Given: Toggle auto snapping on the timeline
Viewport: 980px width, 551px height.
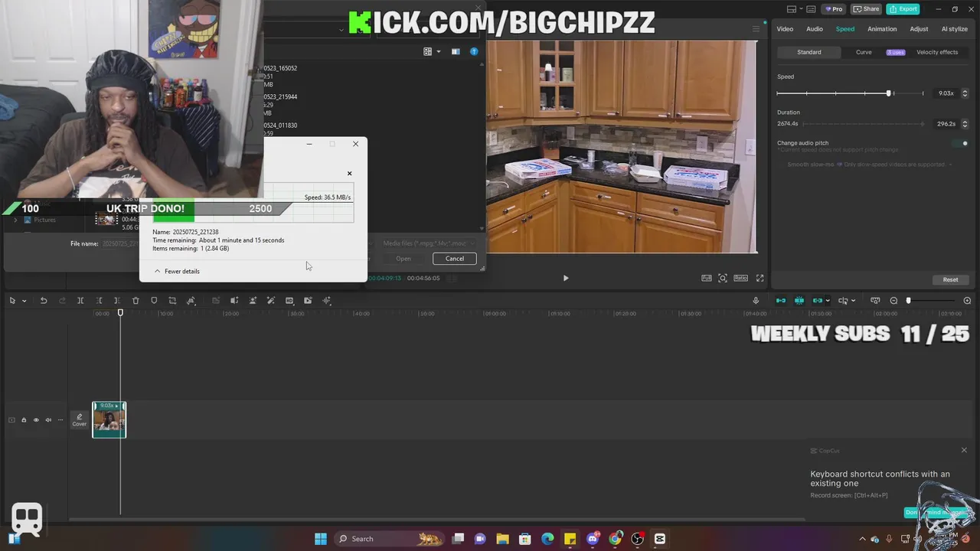Looking at the screenshot, I should (x=799, y=301).
